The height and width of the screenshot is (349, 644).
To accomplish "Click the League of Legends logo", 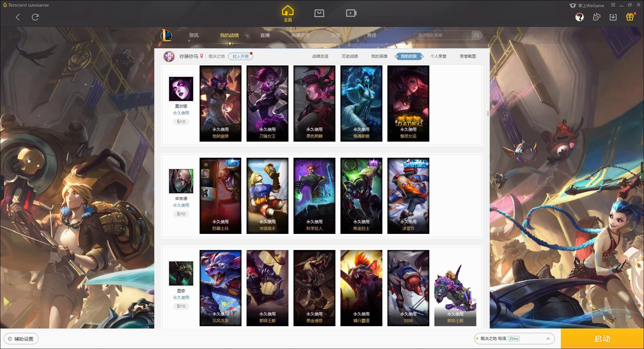I will tap(167, 35).
